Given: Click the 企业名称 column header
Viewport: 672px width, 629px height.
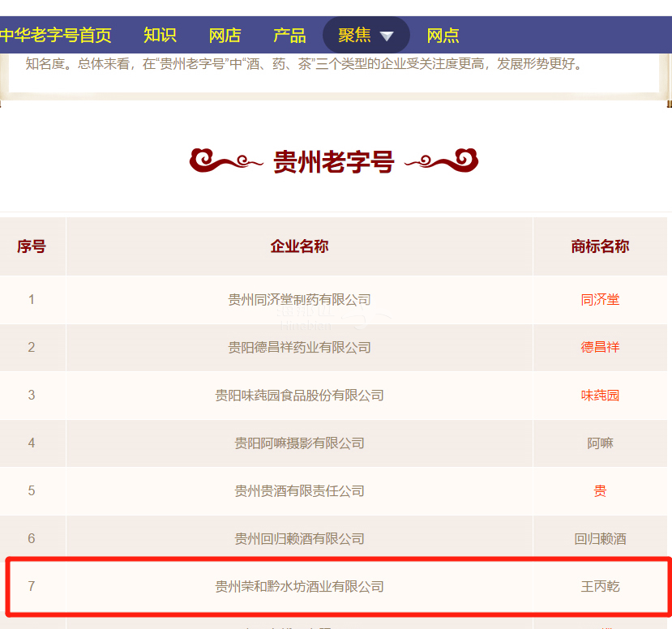Looking at the screenshot, I should pos(299,246).
